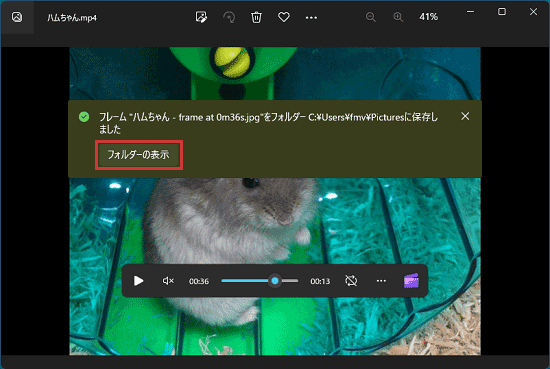Delete the video with trash icon
Screen dimensions: 550x369
(256, 17)
